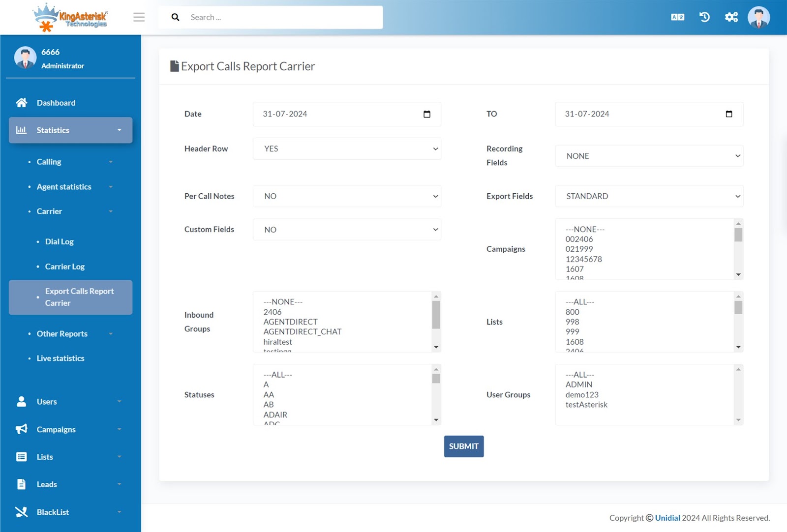The width and height of the screenshot is (787, 532).
Task: Expand the Agent statistics submenu arrow
Action: click(111, 187)
